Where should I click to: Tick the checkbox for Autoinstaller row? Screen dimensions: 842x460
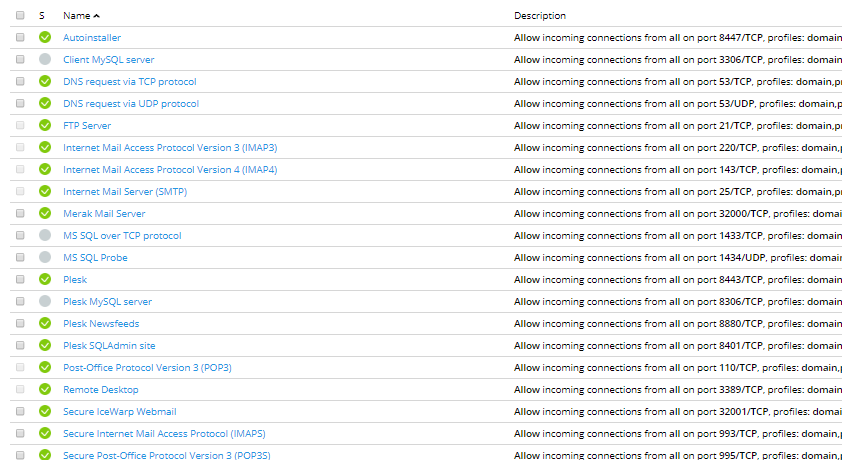click(x=20, y=38)
